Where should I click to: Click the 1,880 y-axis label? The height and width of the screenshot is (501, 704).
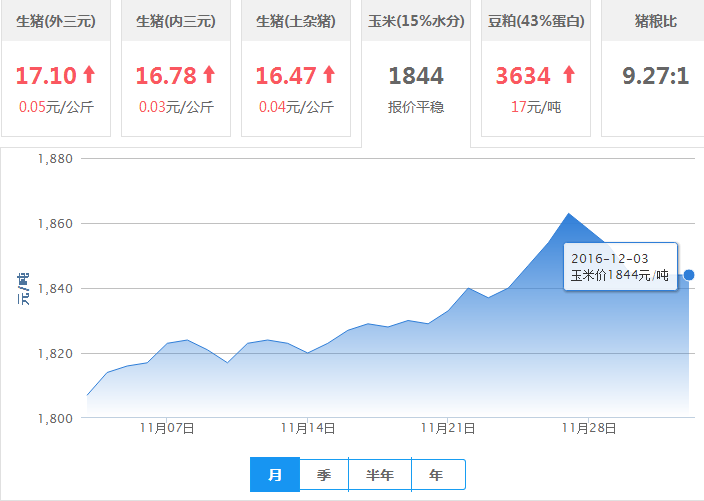point(55,158)
